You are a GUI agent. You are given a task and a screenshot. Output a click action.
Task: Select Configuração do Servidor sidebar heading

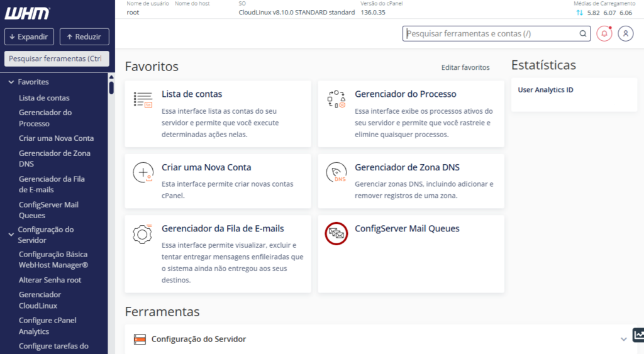[x=45, y=235]
